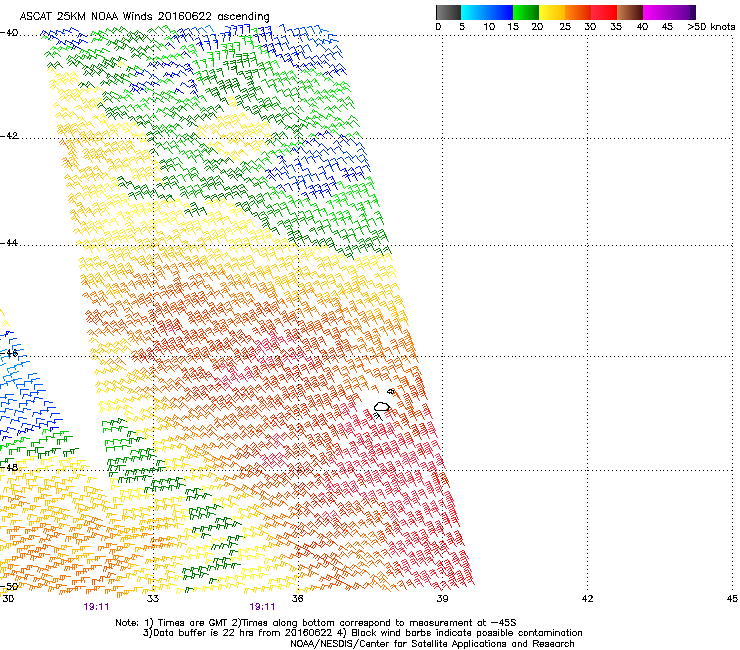Click the 'Data buffer is 22 hrs' note
The image size is (740, 650).
tap(362, 633)
